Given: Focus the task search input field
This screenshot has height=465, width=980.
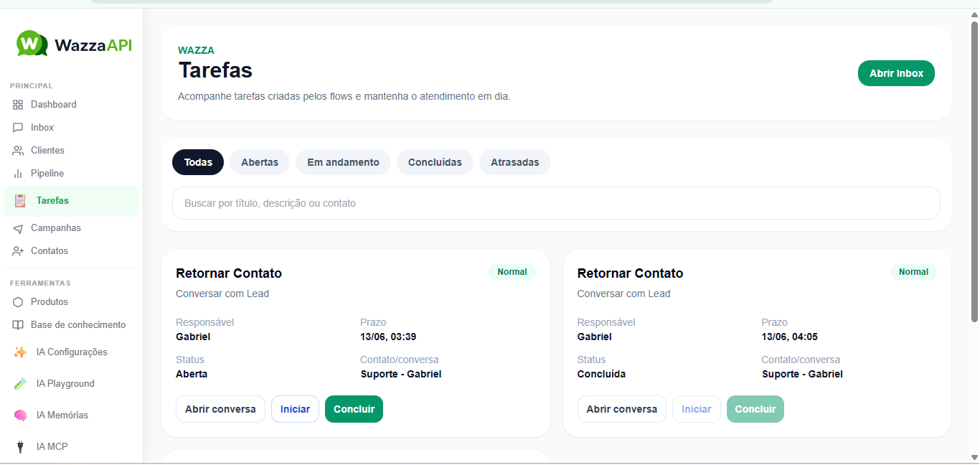Looking at the screenshot, I should coord(556,203).
